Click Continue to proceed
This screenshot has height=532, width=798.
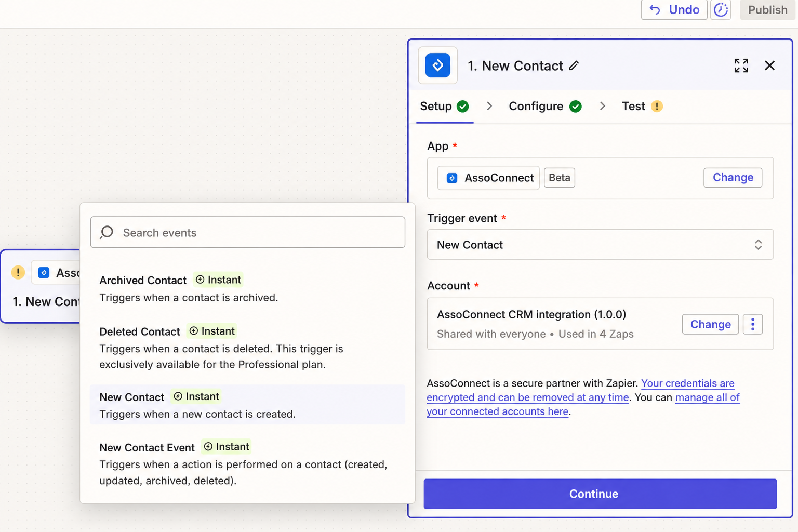tap(600, 494)
